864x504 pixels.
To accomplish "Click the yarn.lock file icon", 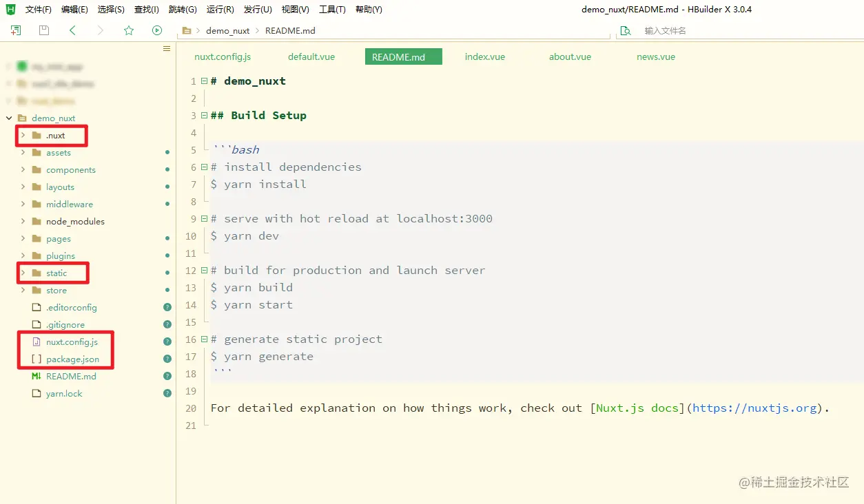I will point(37,394).
